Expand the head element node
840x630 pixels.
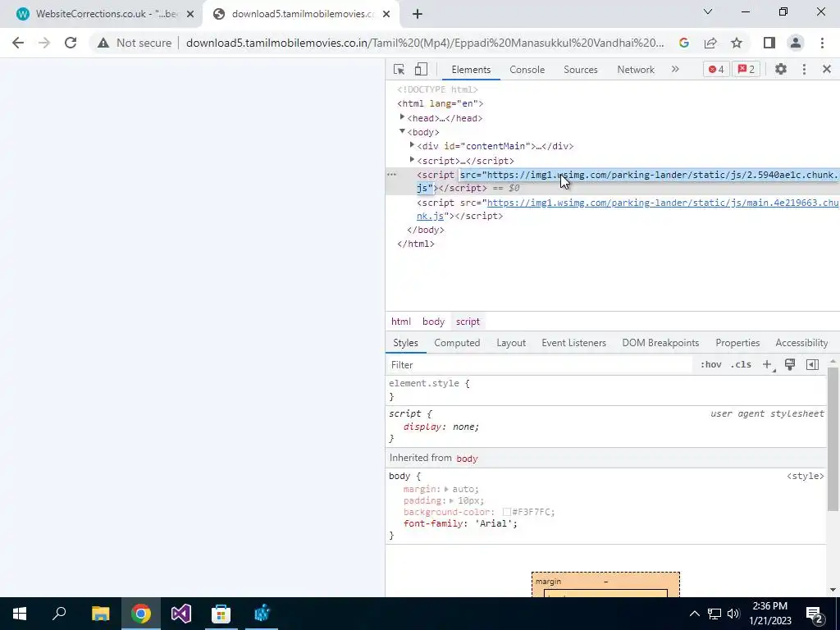point(402,117)
